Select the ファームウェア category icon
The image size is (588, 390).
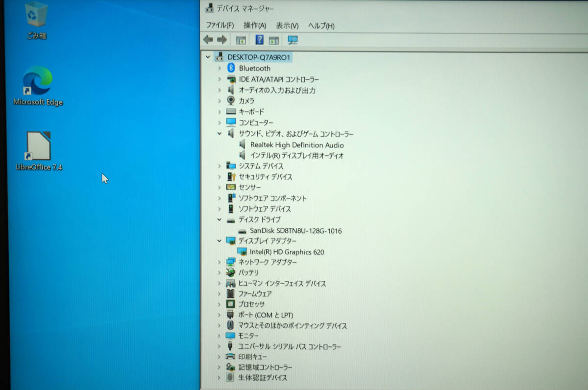point(231,293)
